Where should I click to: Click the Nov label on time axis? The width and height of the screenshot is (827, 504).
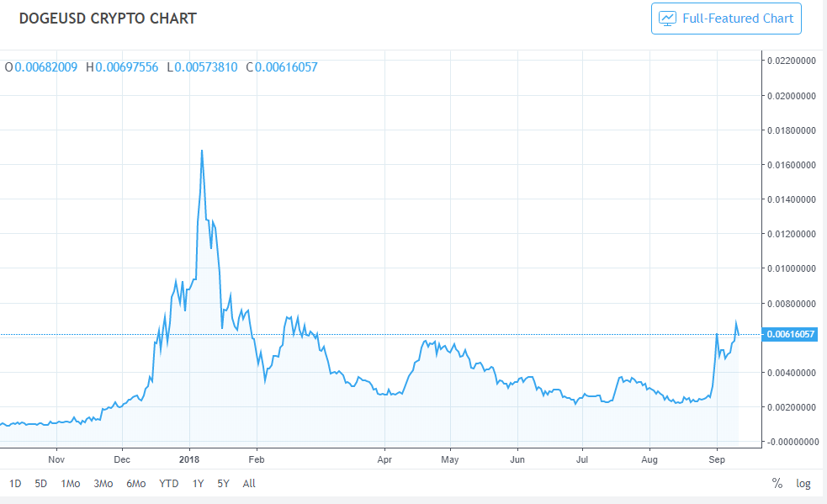pyautogui.click(x=56, y=459)
